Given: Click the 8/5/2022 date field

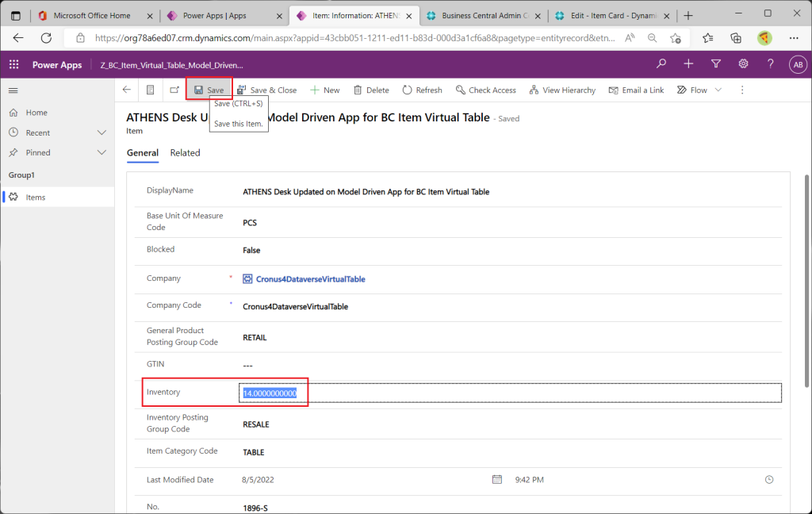Looking at the screenshot, I should [x=258, y=480].
